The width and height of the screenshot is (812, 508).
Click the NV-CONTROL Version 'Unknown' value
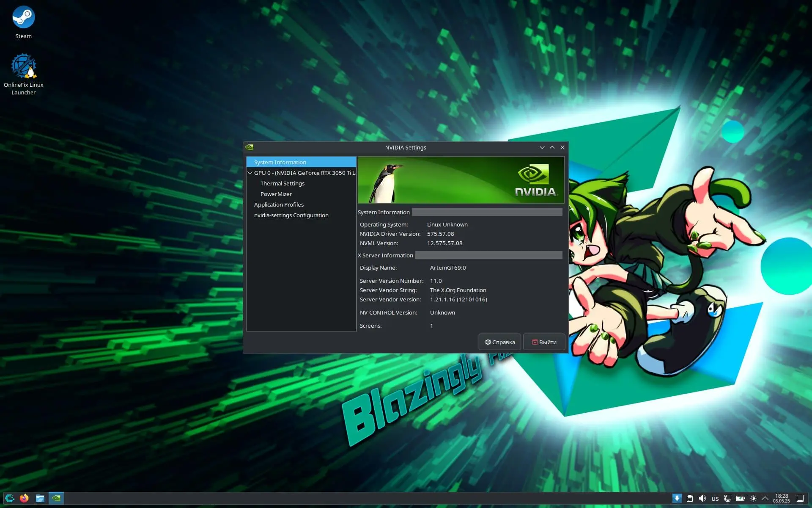point(442,312)
